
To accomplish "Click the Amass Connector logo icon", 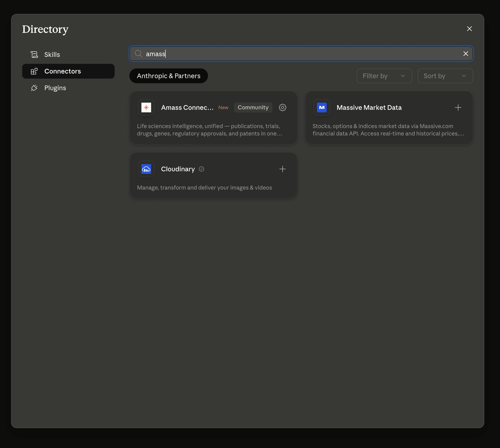I will (x=146, y=107).
